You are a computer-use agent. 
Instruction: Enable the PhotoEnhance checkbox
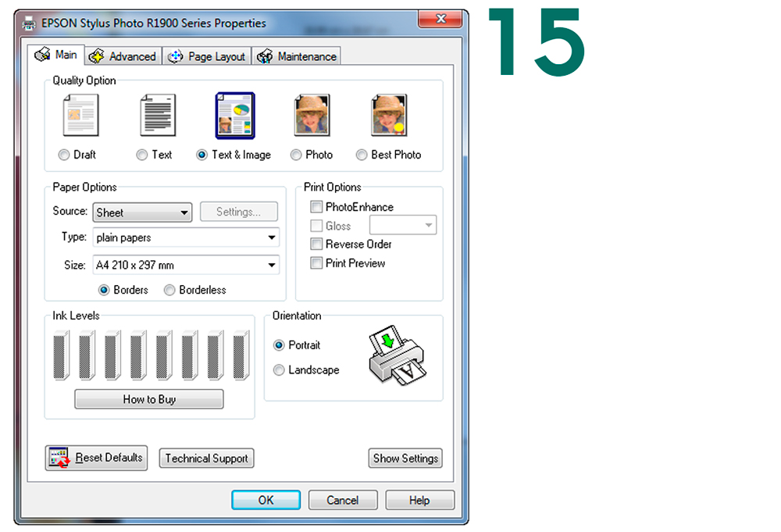point(316,207)
